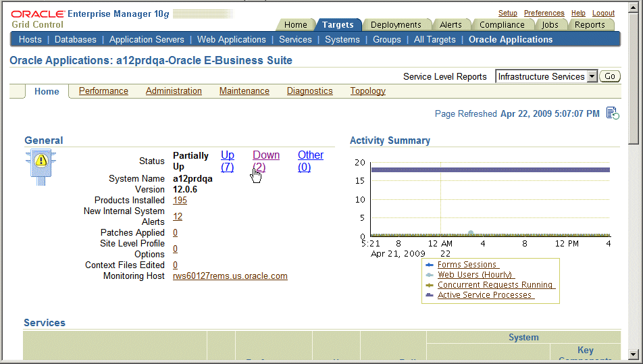Click the Web Users legend marker icon
This screenshot has width=643, height=364.
(x=430, y=275)
